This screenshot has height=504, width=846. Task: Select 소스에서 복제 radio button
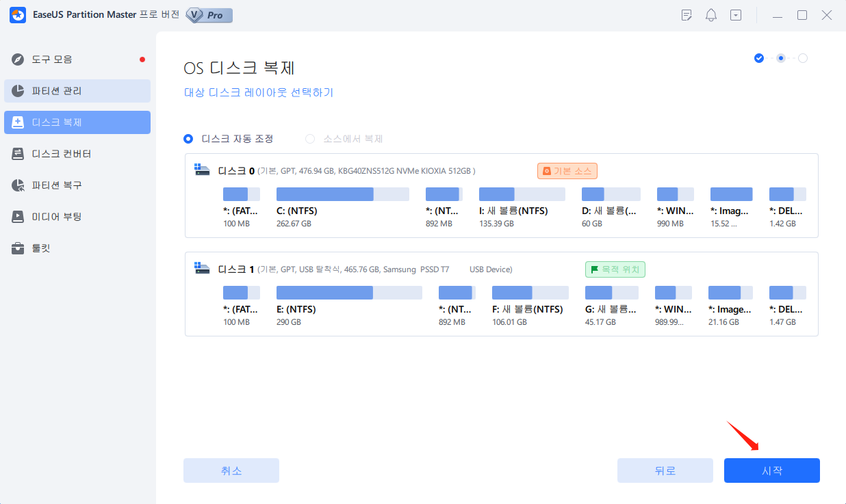(310, 139)
